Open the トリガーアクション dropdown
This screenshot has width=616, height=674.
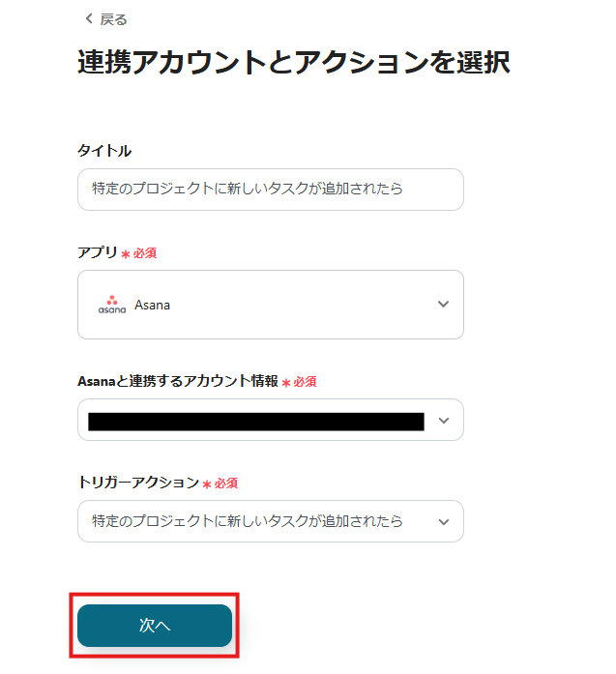256,521
